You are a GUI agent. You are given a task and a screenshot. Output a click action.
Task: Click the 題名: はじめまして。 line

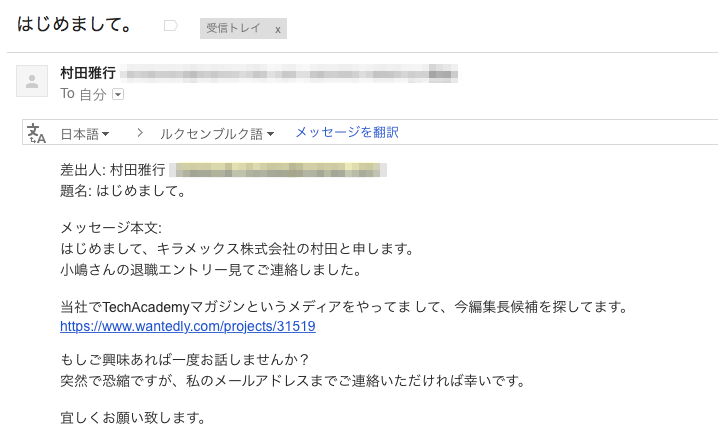pos(122,190)
